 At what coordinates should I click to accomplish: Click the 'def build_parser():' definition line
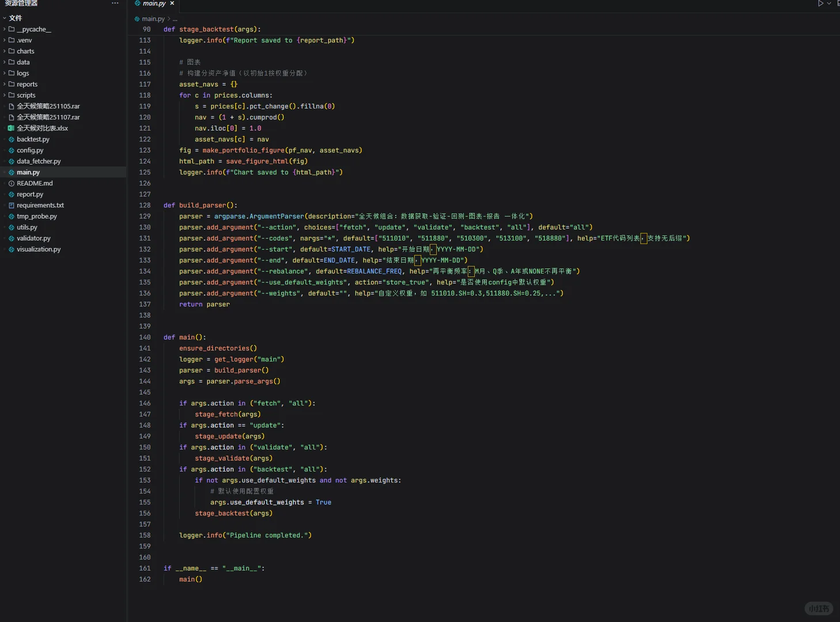point(200,206)
